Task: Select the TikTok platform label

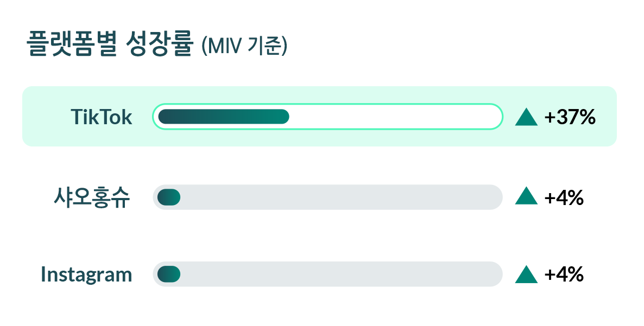Action: [x=102, y=117]
